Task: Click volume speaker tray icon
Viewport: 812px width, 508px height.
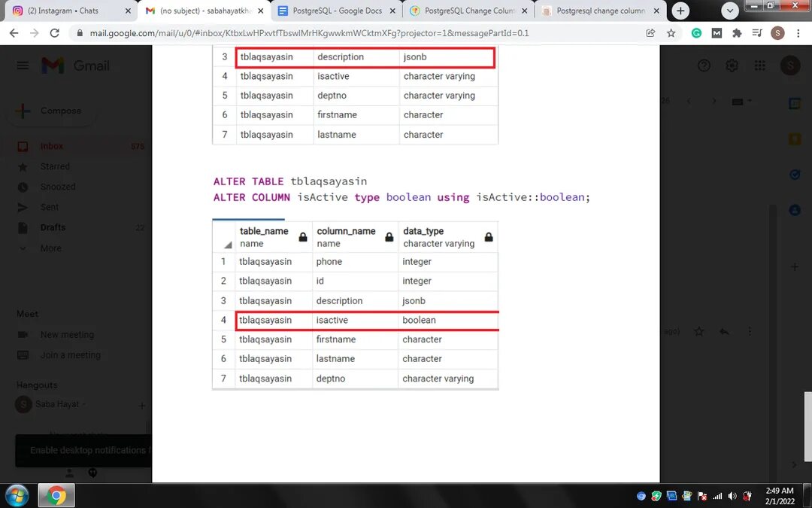Action: click(732, 496)
